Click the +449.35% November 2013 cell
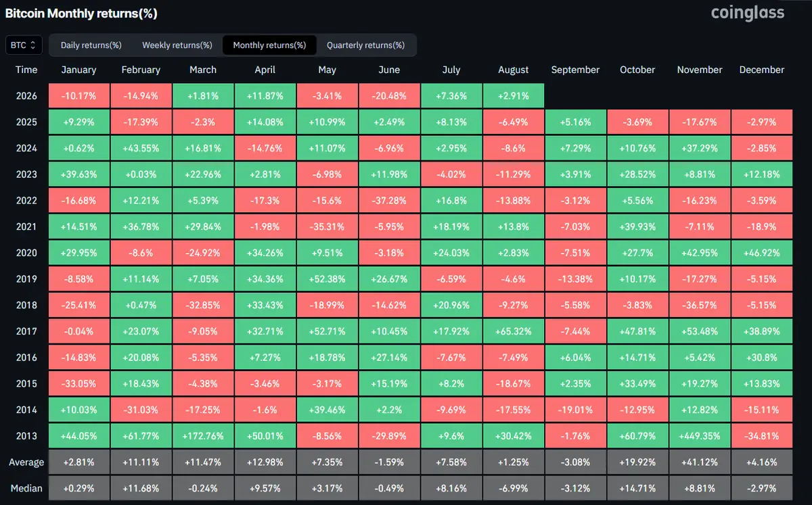812x505 pixels. pyautogui.click(x=700, y=436)
